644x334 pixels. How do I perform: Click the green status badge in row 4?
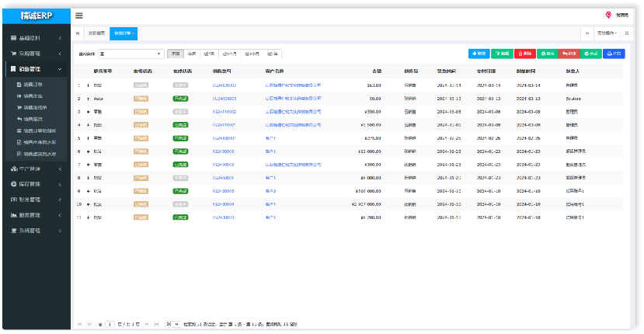coord(180,125)
